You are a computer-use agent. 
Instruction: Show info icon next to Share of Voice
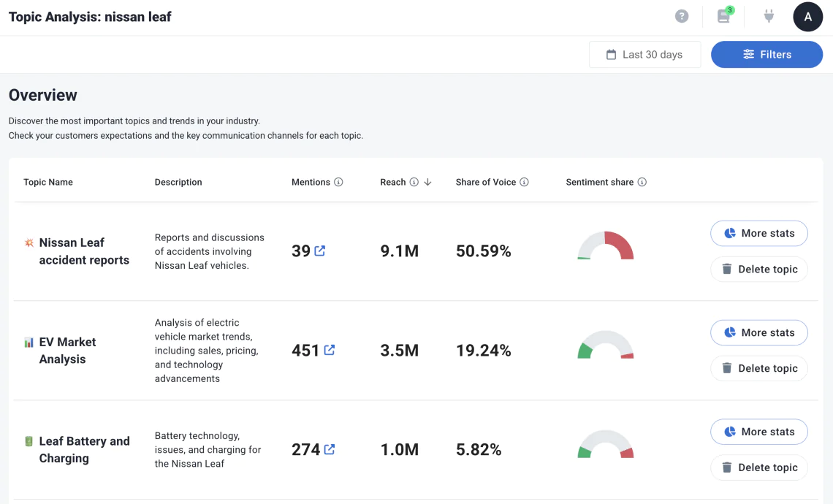(524, 182)
